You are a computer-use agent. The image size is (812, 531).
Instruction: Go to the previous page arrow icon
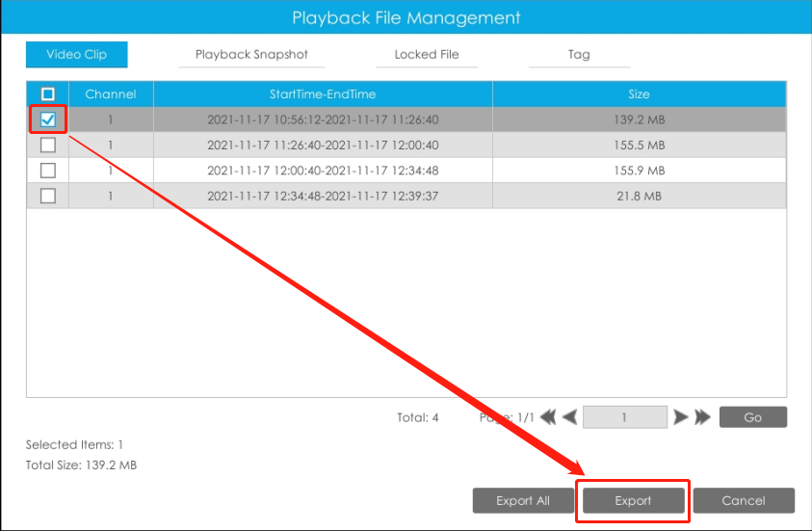click(569, 417)
